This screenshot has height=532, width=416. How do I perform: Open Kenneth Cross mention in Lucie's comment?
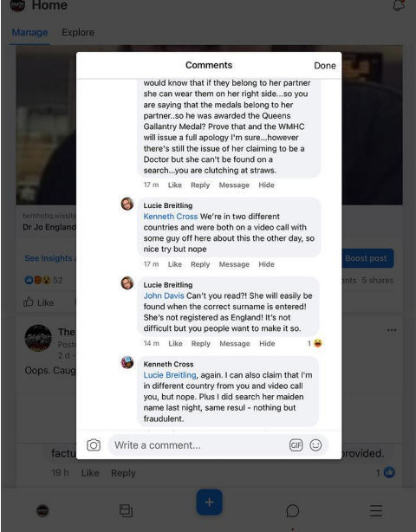click(171, 217)
